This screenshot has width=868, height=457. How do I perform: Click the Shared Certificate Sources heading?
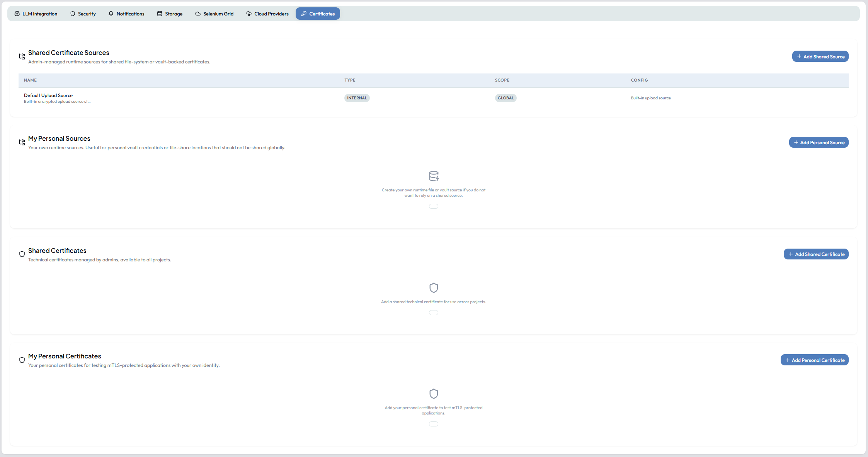69,53
